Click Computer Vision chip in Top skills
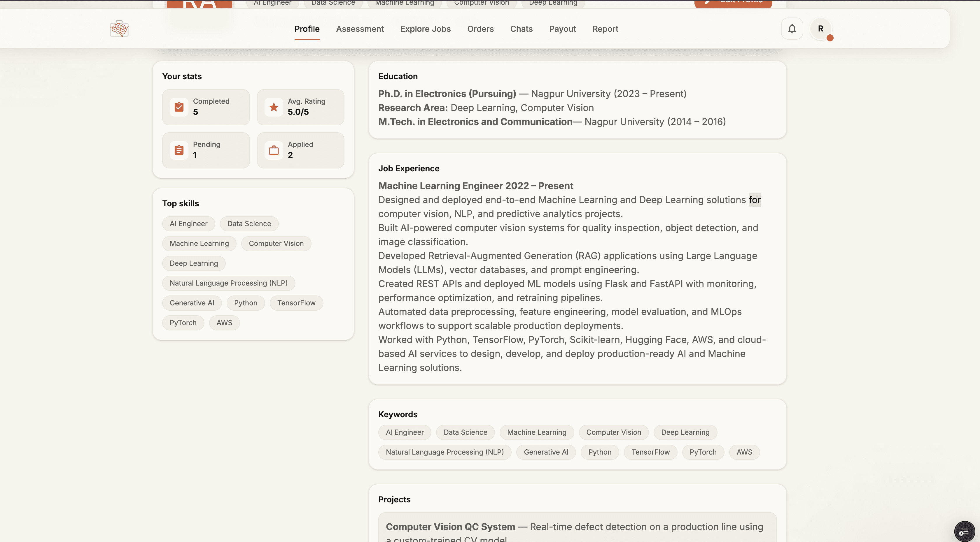 pos(276,244)
